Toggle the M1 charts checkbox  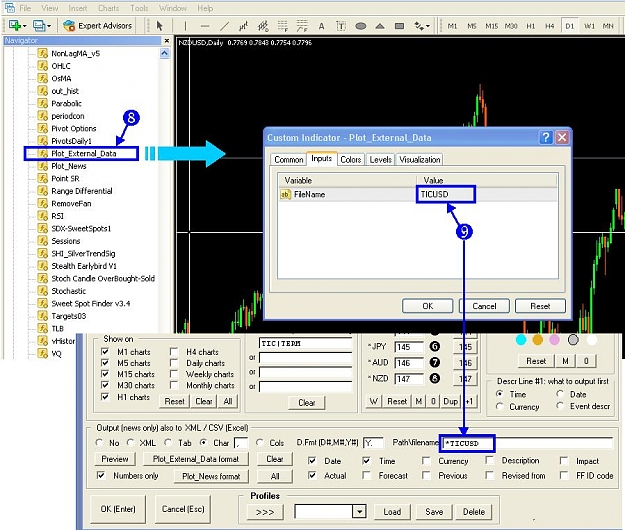click(x=105, y=352)
